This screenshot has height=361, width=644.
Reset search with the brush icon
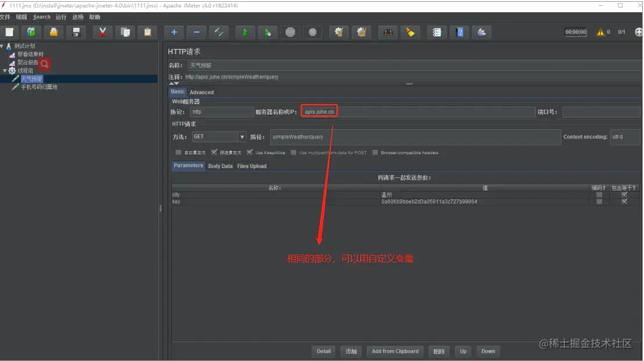tap(410, 32)
